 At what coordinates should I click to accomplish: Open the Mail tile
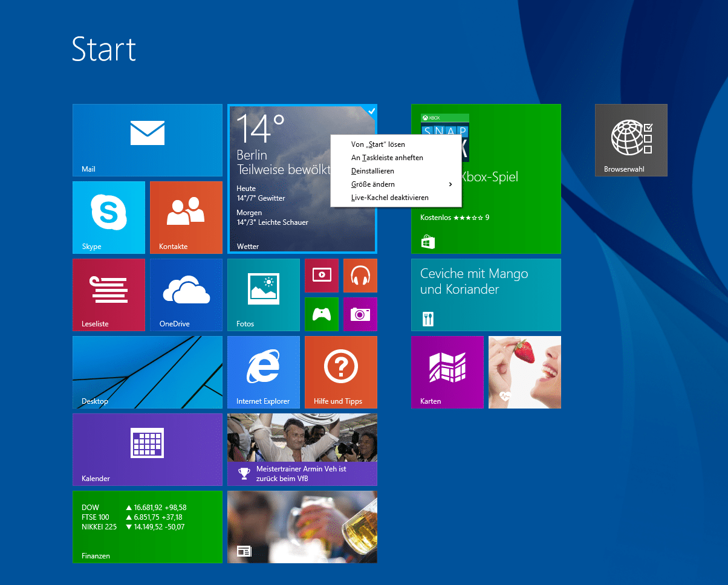point(148,140)
